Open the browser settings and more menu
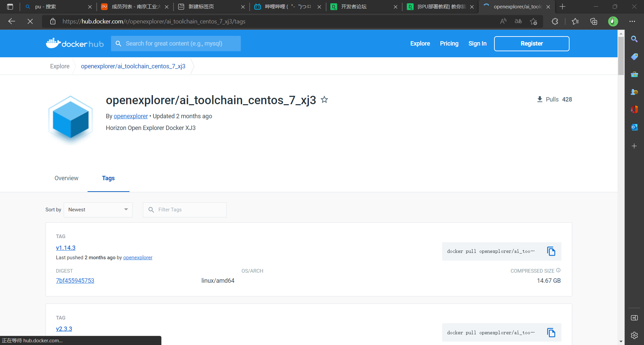This screenshot has height=345, width=644. [x=632, y=21]
